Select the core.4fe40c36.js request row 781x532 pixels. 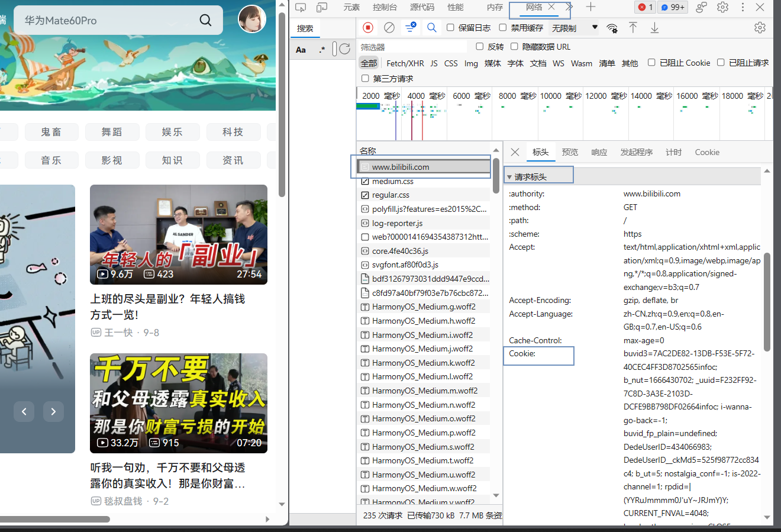click(x=424, y=251)
